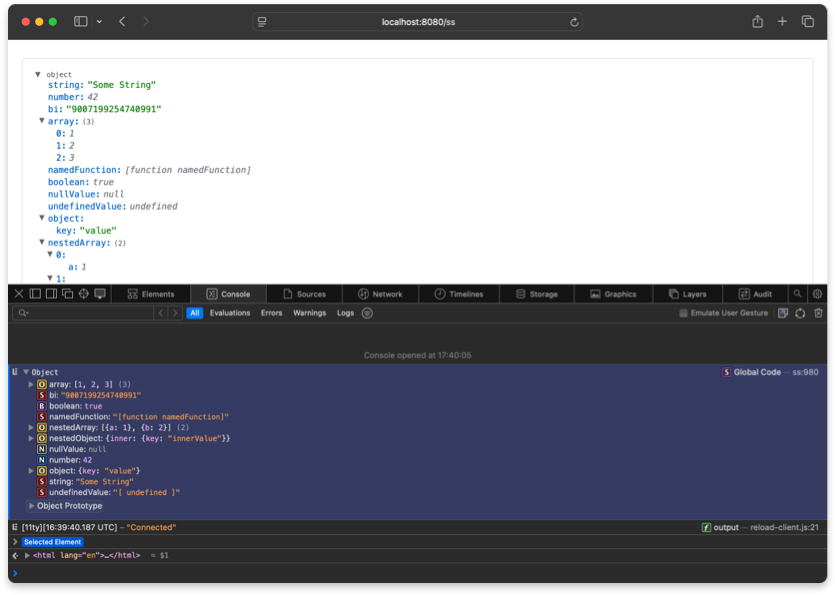Show the tab overview icon
Screen dimensions: 835x595
[x=807, y=21]
